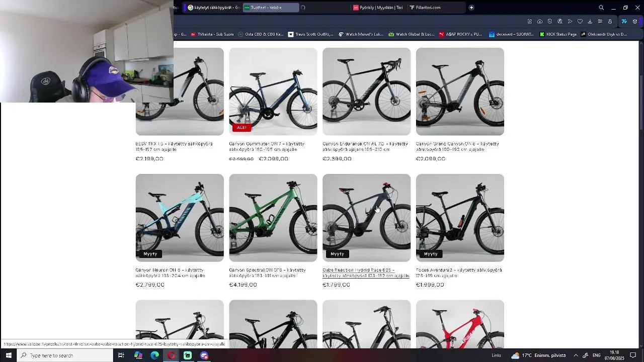Click the shield privacy icon in toolbar
644x362 pixels.
[550, 21]
